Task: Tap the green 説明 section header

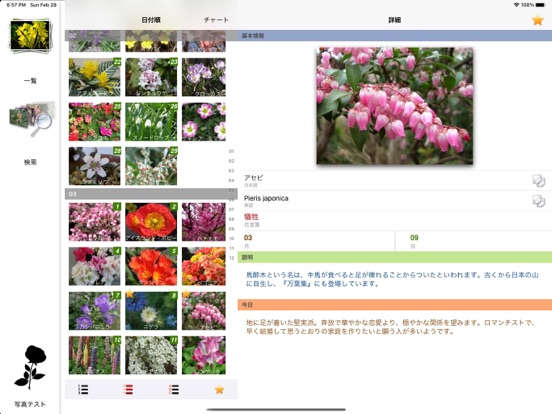Action: (x=395, y=257)
